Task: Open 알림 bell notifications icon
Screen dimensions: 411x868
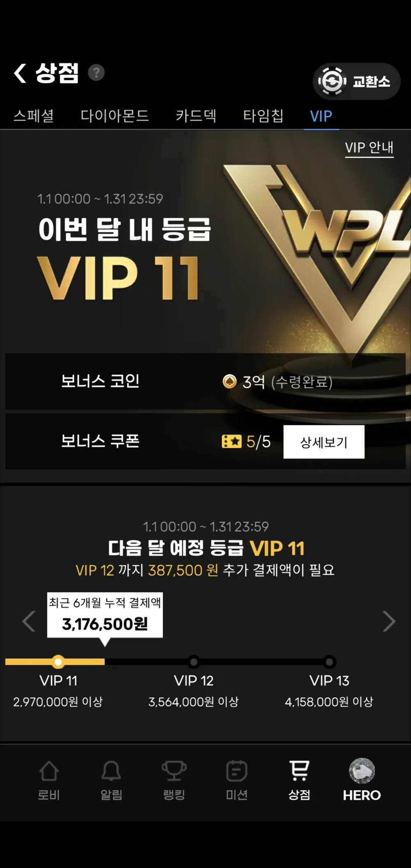Action: click(111, 771)
